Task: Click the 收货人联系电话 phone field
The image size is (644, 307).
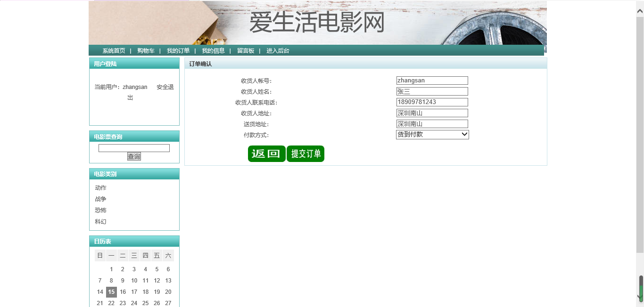Action: click(432, 102)
